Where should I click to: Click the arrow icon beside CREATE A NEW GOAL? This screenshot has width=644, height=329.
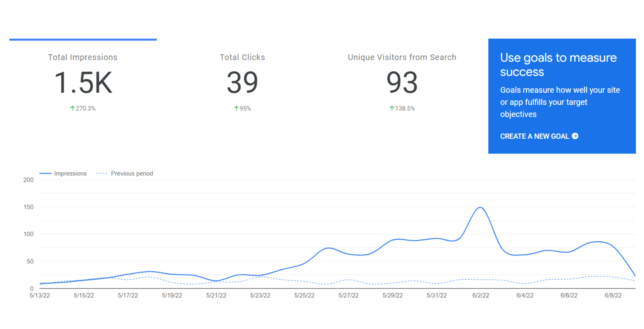pos(575,136)
